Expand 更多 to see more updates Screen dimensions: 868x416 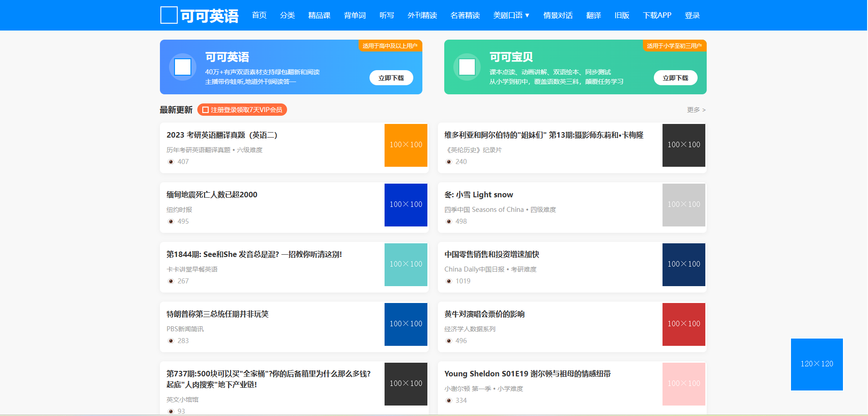(696, 110)
